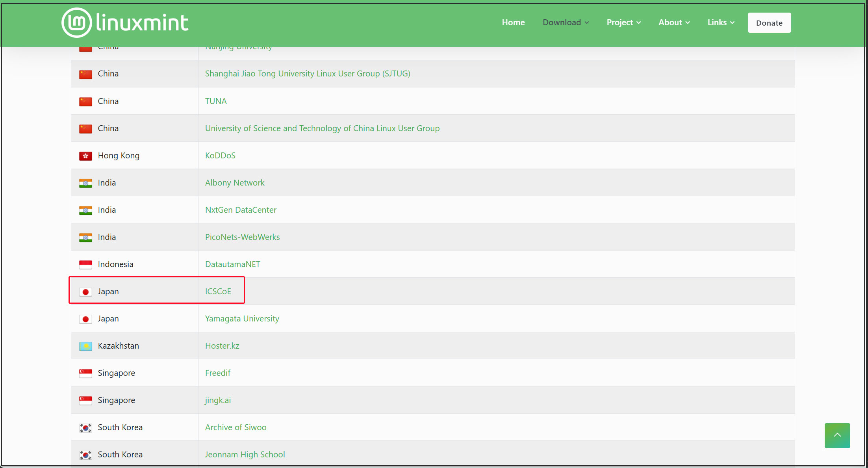
Task: Click the Linux Mint logo
Action: [x=125, y=22]
